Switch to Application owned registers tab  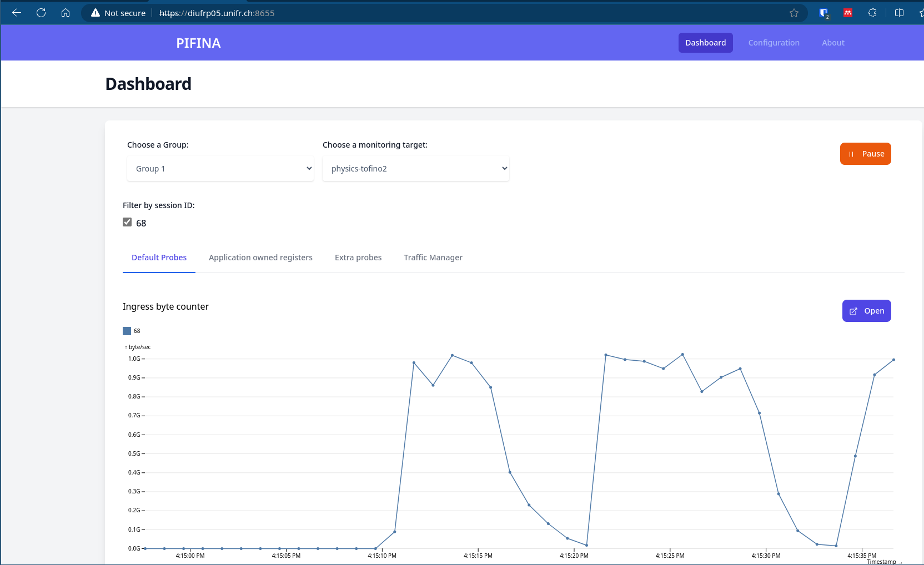(260, 258)
